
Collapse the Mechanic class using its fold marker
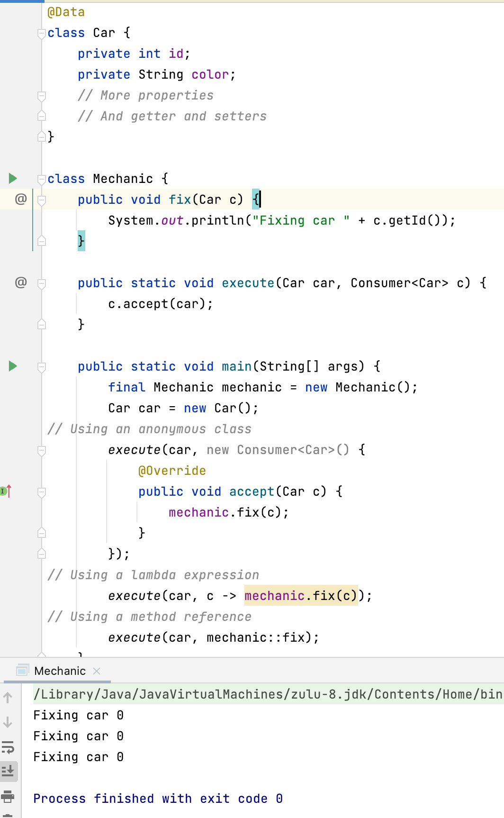[x=42, y=179]
